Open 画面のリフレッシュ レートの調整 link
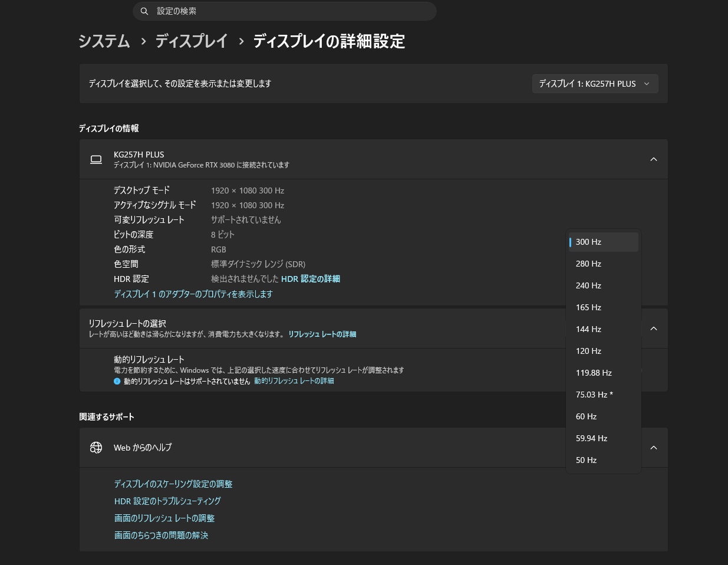 point(164,518)
